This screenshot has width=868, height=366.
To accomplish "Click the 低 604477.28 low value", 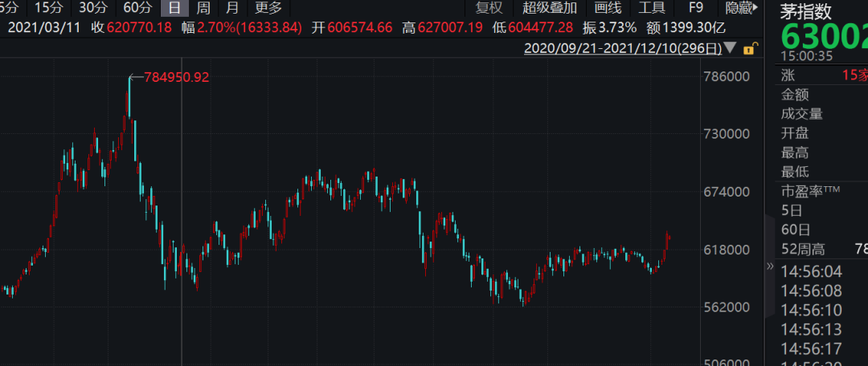I will coord(533,27).
